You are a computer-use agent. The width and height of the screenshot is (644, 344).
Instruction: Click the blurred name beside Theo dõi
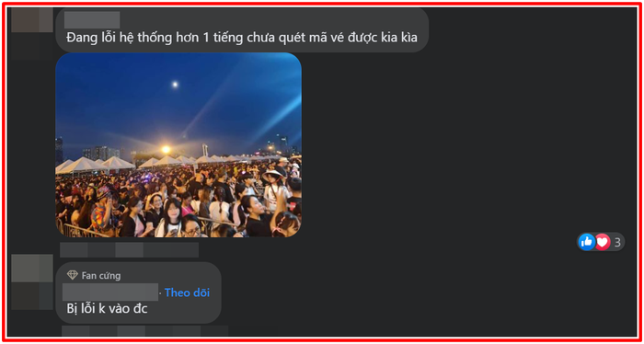[110, 292]
